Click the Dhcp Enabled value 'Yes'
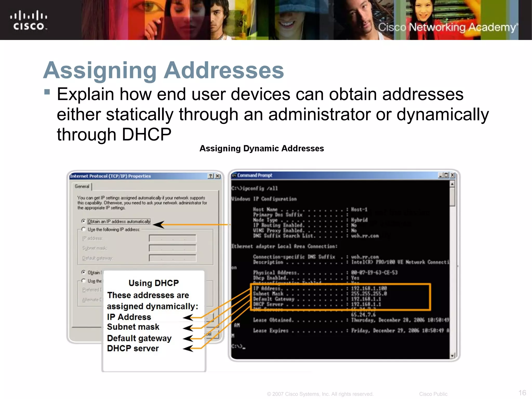 click(355, 278)
